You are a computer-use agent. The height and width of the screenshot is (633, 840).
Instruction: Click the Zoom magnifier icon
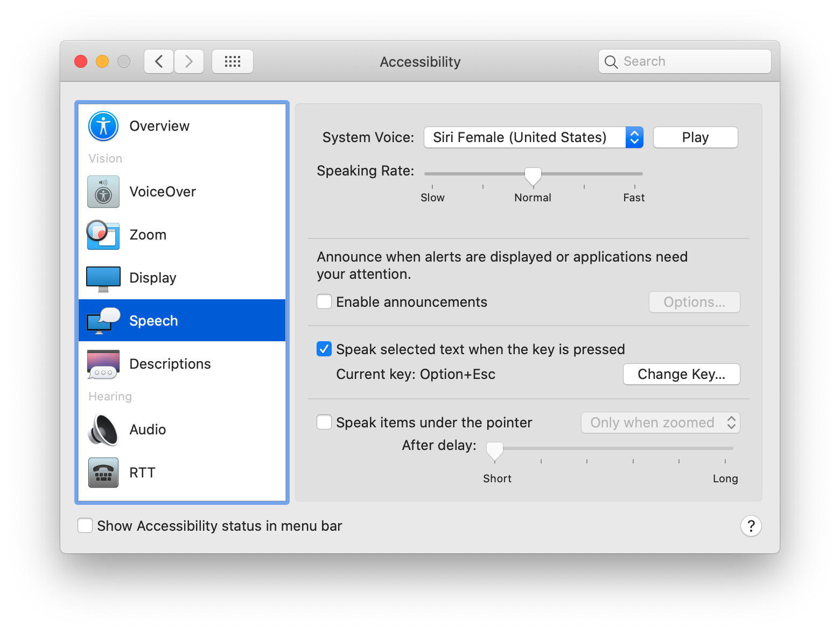pos(103,235)
